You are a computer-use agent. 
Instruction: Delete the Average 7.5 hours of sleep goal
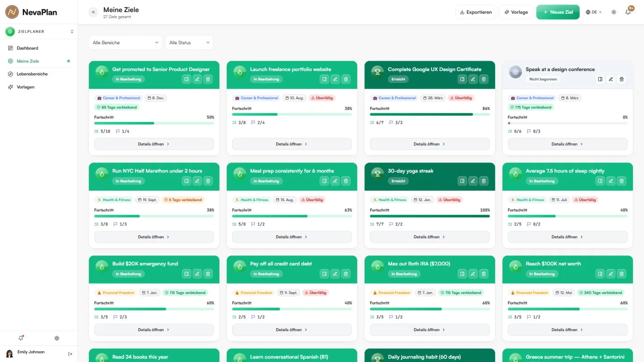pyautogui.click(x=621, y=181)
